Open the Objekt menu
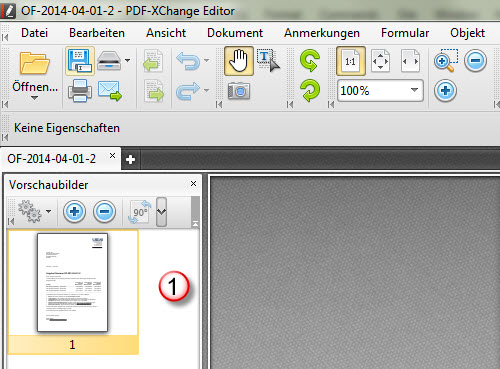The image size is (500, 369). click(x=467, y=33)
